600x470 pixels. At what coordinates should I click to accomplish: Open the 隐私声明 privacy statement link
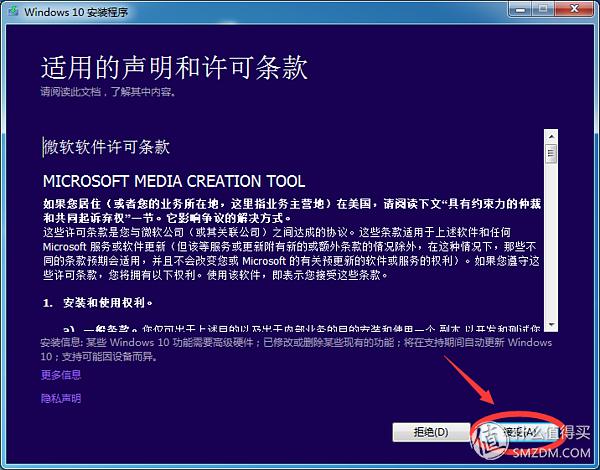pyautogui.click(x=61, y=398)
